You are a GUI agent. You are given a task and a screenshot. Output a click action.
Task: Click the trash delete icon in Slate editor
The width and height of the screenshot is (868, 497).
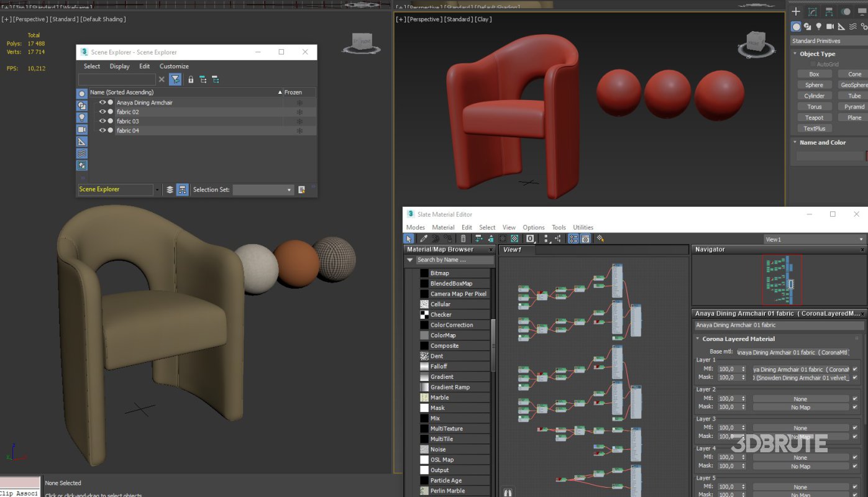463,239
